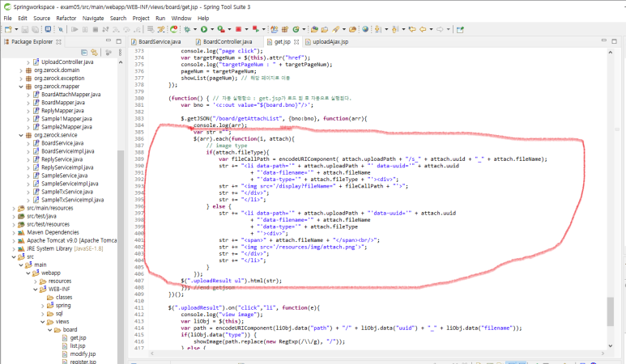
Task: Toggle Skip All Breakpoints
Action: pos(60,29)
